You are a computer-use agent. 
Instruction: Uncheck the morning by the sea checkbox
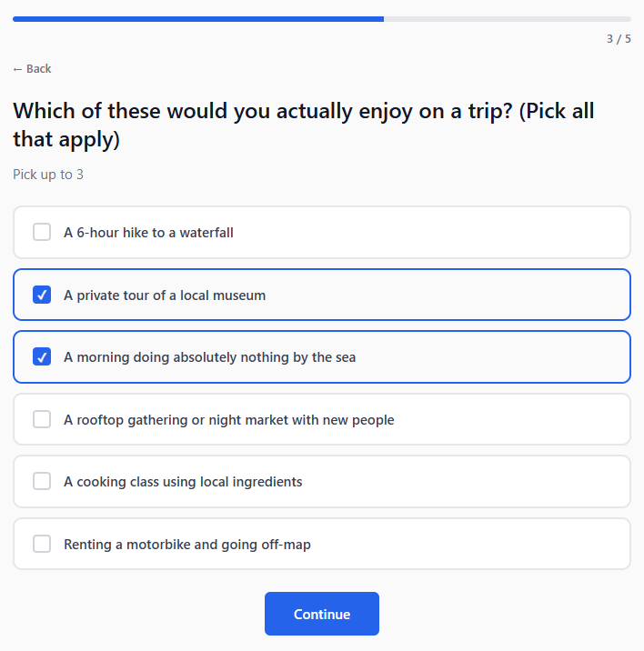(42, 357)
